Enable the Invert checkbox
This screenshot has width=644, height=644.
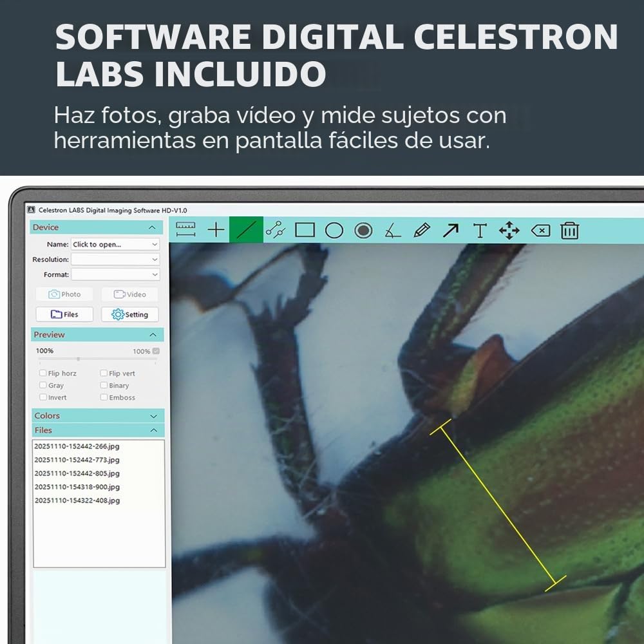point(43,397)
